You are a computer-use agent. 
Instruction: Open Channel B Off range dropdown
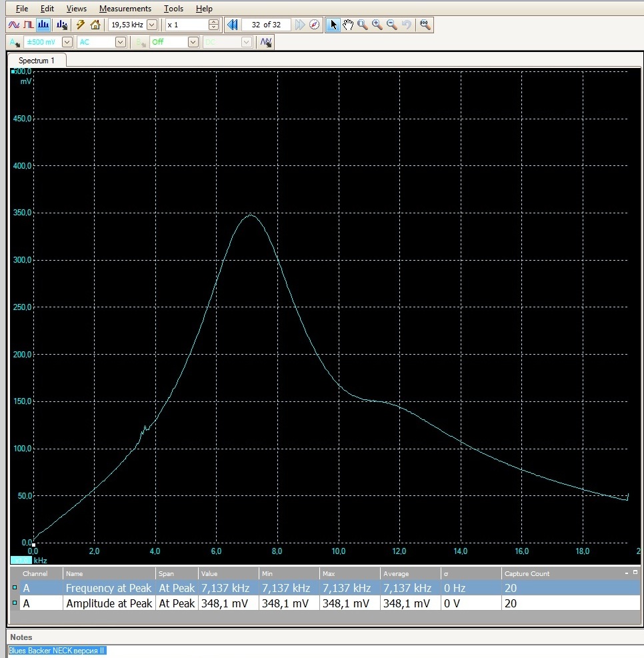point(193,42)
